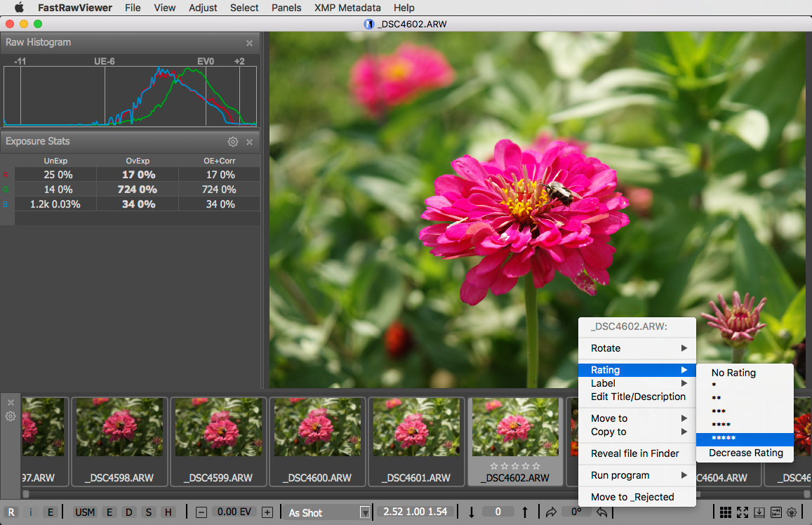Open Exposure Stats gear settings
Screen dimensions: 812x525
(233, 142)
